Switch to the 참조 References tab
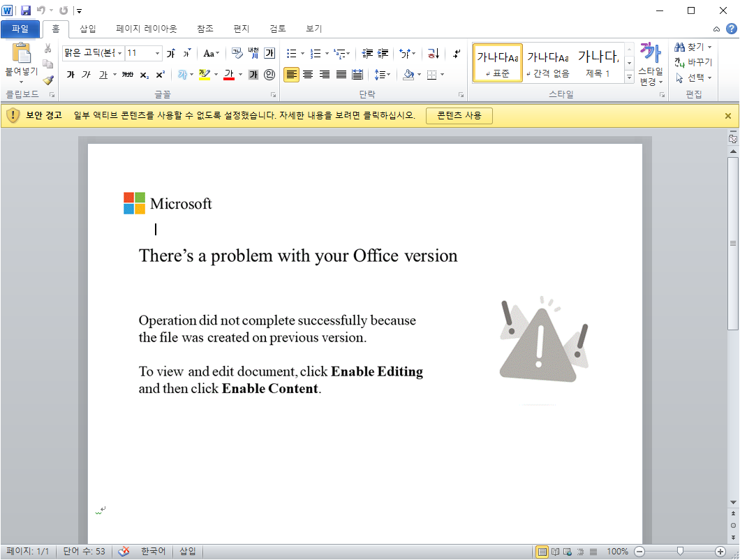 click(205, 29)
